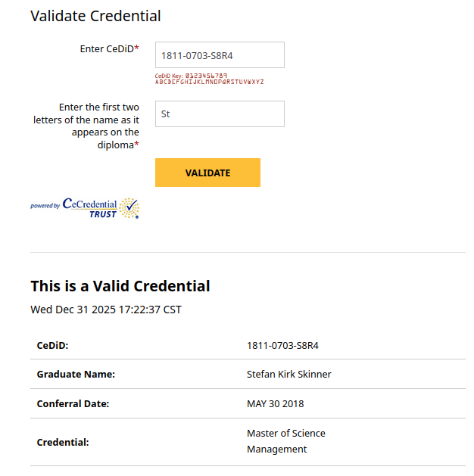Click the "This is a Valid Credential" heading
Viewport: 474px width, 476px height.
(120, 285)
